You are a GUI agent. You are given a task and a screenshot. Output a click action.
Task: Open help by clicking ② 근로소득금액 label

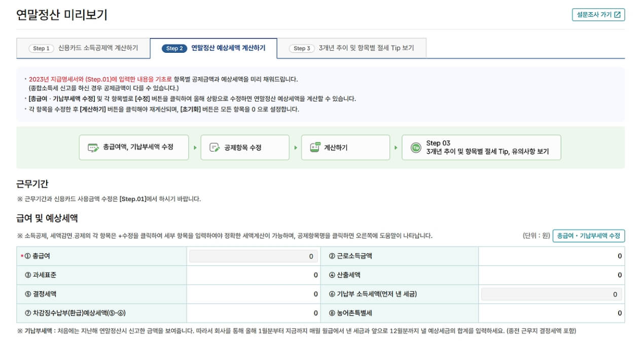tap(352, 256)
